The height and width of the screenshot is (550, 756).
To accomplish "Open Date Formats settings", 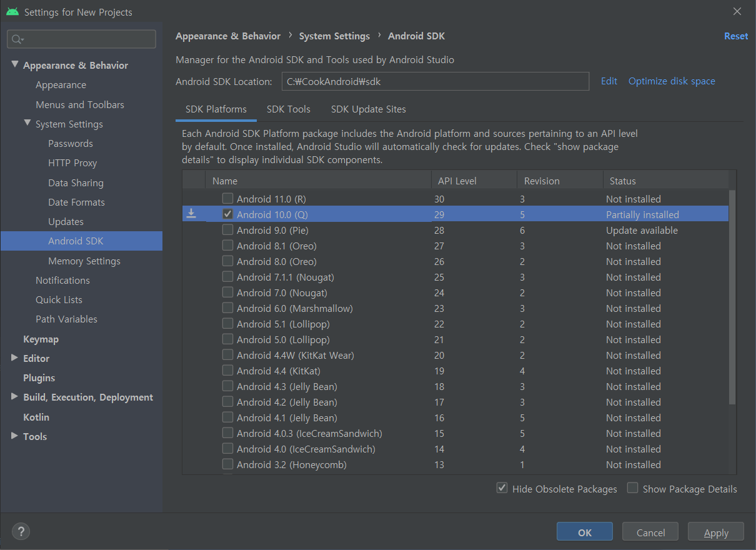I will 76,202.
